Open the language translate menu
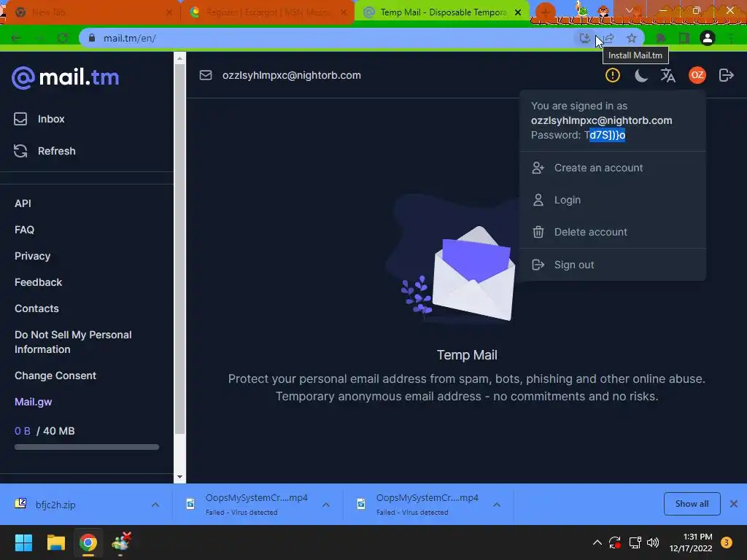The height and width of the screenshot is (560, 747). click(x=668, y=75)
